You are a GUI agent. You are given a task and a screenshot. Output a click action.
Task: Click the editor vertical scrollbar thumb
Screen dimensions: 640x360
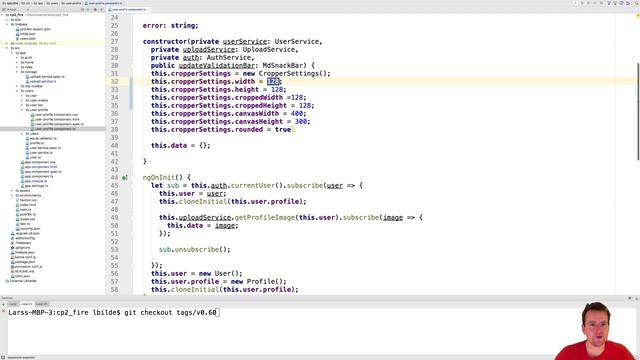[x=638, y=111]
